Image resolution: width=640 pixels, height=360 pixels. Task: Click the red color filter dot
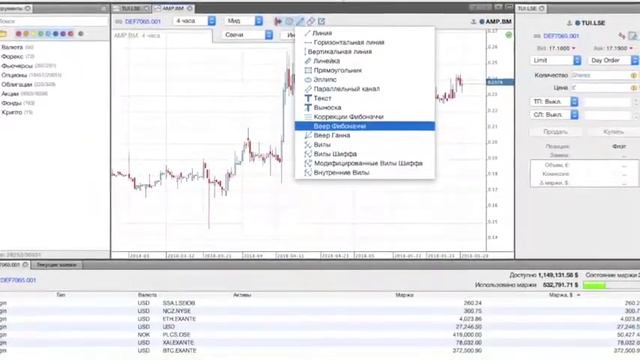(x=18, y=34)
